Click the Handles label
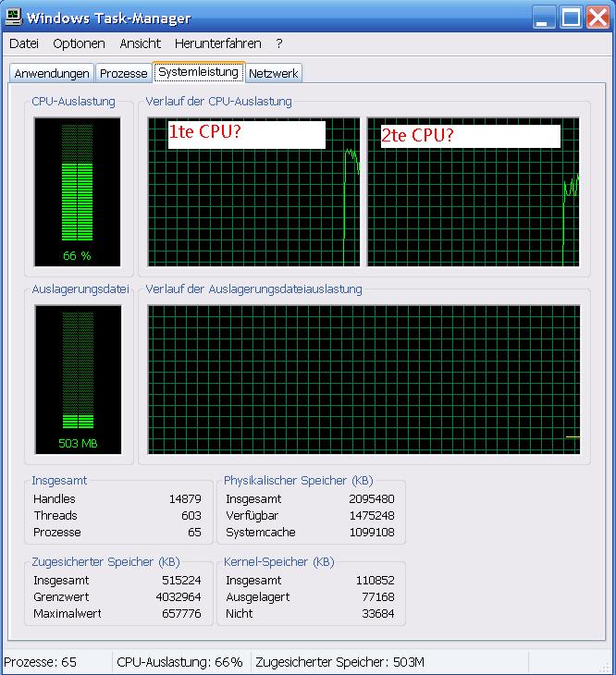This screenshot has width=616, height=675. tap(55, 499)
